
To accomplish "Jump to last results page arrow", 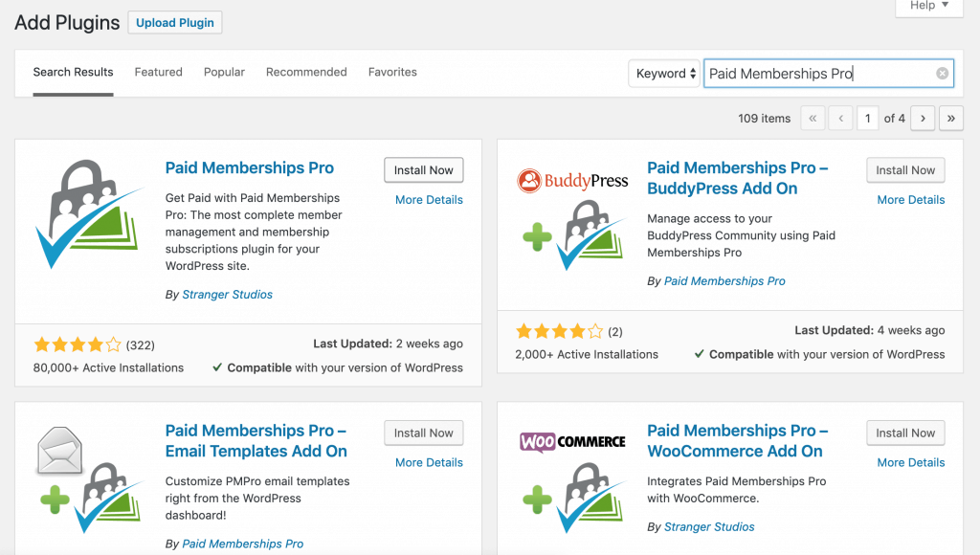I will click(950, 118).
